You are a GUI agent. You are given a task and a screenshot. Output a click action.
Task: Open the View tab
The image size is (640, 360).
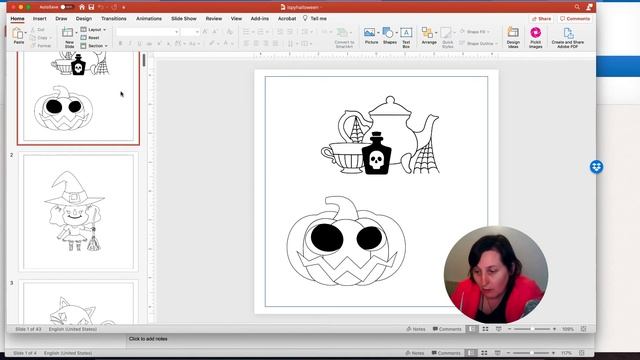pyautogui.click(x=236, y=19)
